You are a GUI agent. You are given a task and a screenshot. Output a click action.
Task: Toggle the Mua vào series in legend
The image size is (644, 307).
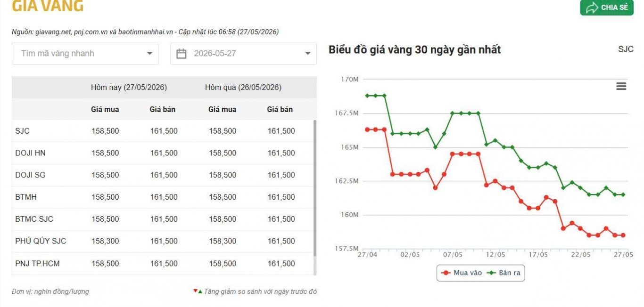coord(460,273)
